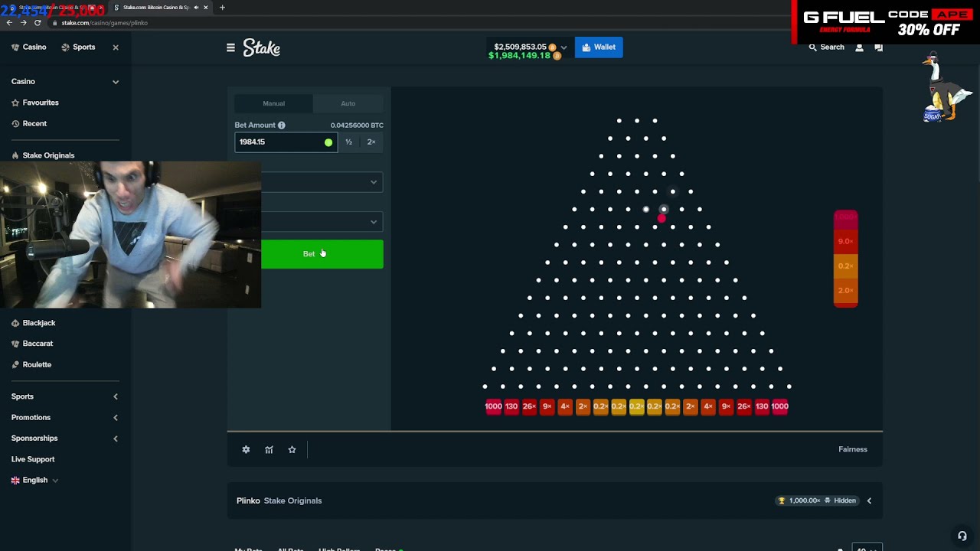Open the Sports section at sidebar top
The image size is (980, 551).
click(x=78, y=47)
